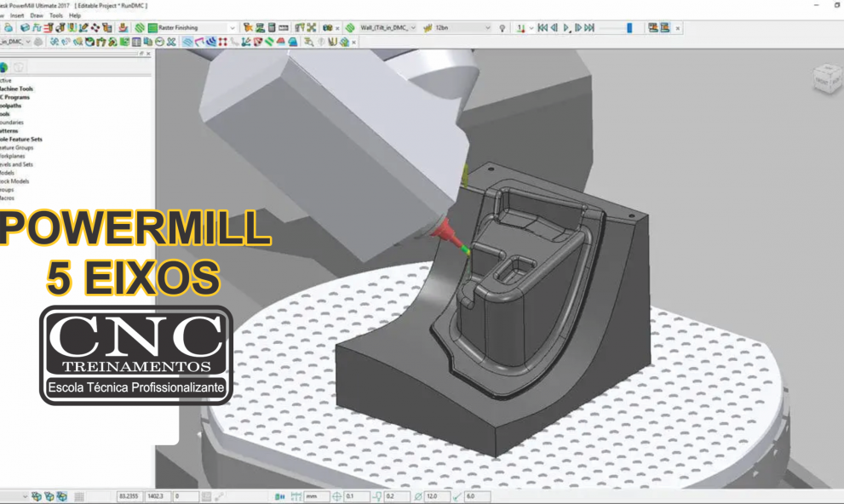
Task: Select Hole Feature Sets in tree
Action: pyautogui.click(x=21, y=140)
